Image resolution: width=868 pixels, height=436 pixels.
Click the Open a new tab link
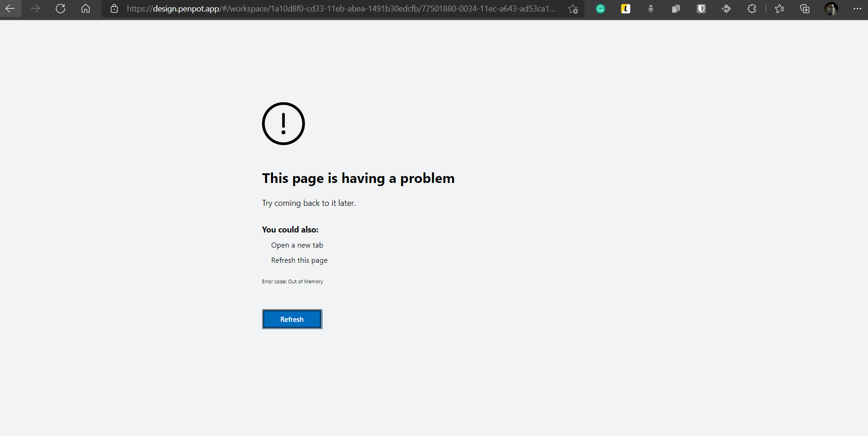click(297, 245)
